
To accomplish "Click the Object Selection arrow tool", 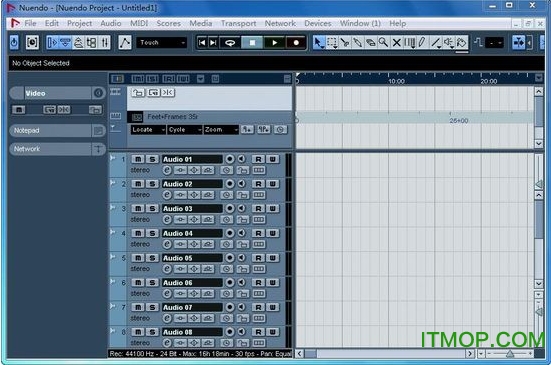I will (x=318, y=43).
